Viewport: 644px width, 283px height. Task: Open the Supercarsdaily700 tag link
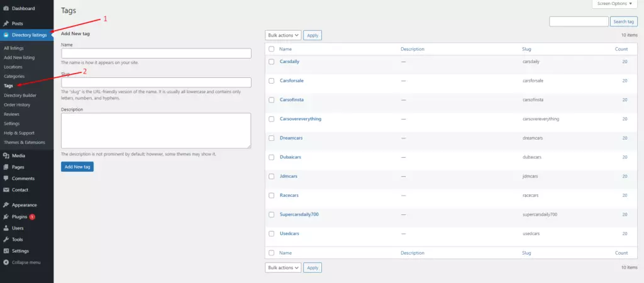pyautogui.click(x=299, y=214)
